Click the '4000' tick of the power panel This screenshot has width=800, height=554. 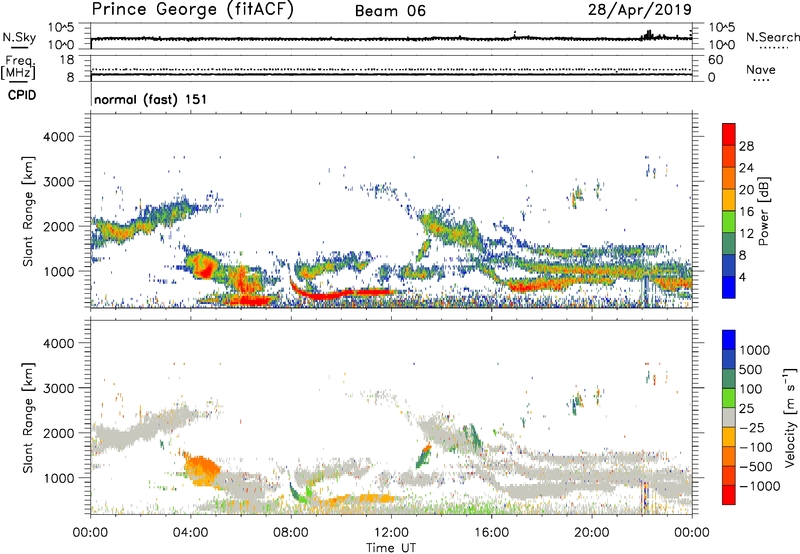click(59, 137)
